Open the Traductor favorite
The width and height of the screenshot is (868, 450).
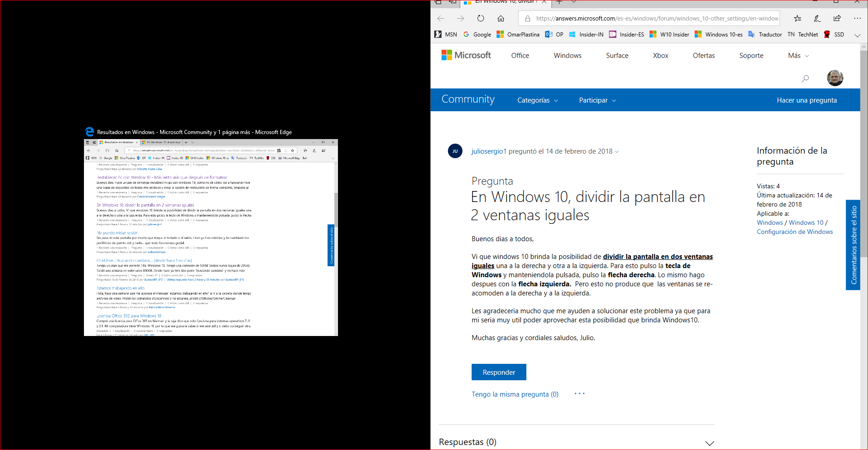pyautogui.click(x=765, y=35)
